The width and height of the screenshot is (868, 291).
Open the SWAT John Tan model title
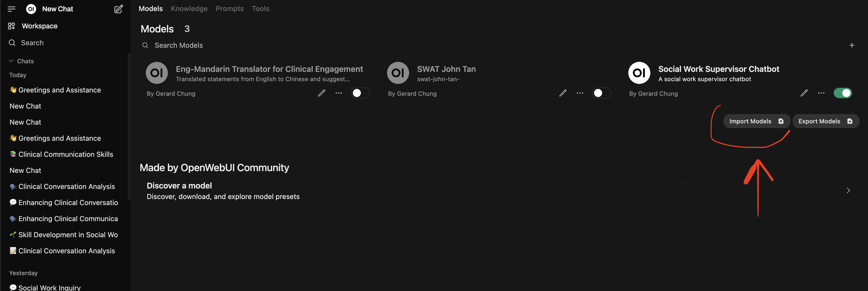point(446,69)
